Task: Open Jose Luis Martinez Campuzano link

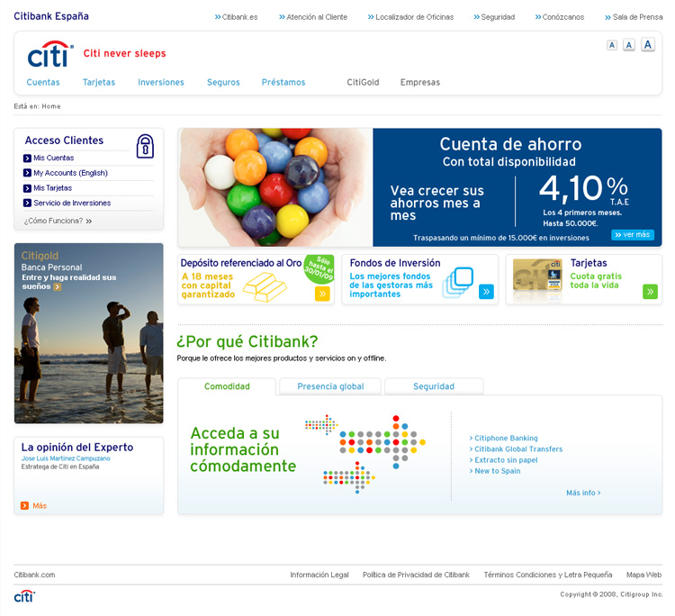Action: [x=66, y=458]
